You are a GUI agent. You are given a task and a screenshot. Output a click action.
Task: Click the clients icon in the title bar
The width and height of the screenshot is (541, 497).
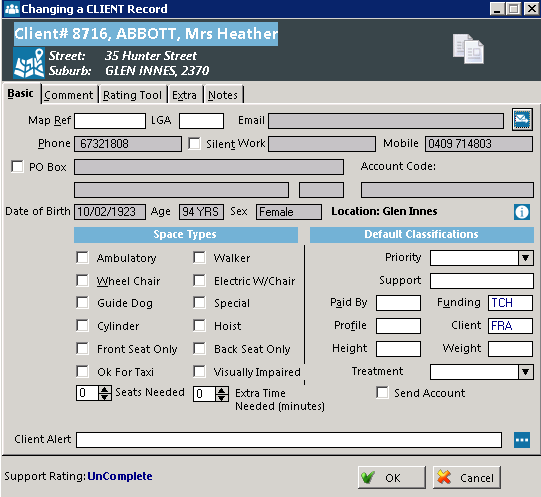click(x=12, y=8)
